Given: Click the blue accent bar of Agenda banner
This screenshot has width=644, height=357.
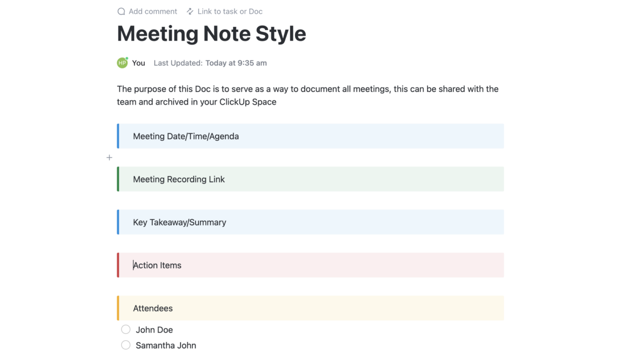Looking at the screenshot, I should [x=118, y=136].
